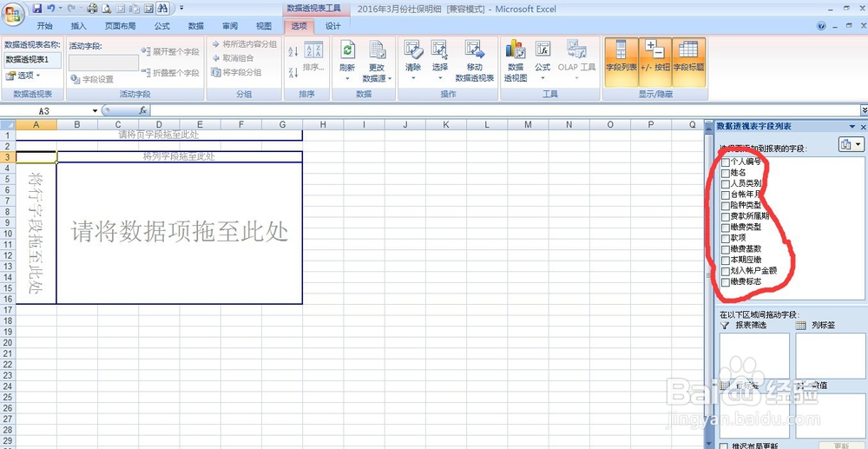This screenshot has height=449, width=868.
Task: Click 取消组合 ungroup
Action: (233, 58)
